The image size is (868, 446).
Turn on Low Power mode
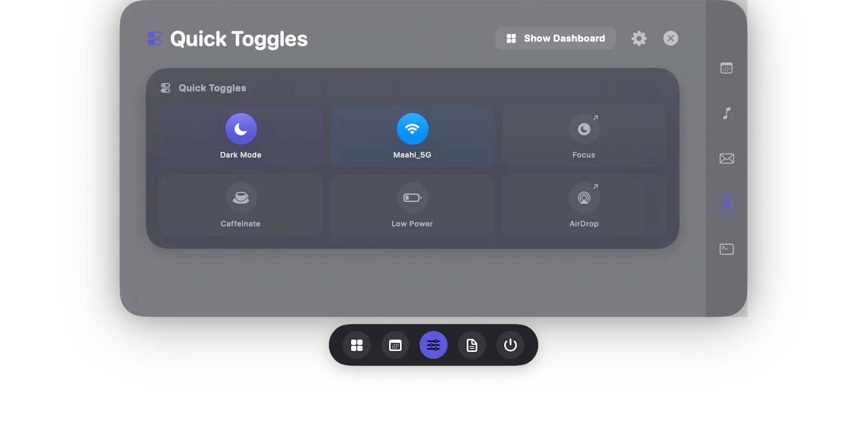point(412,205)
